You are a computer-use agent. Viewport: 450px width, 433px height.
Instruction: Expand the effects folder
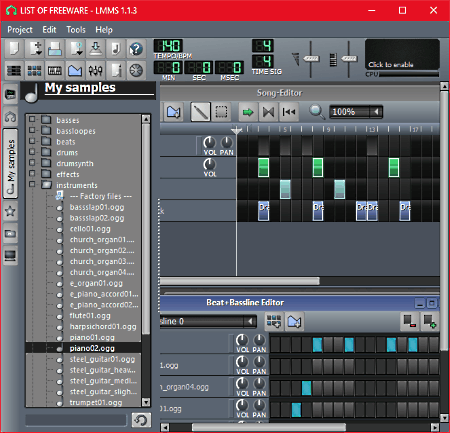pyautogui.click(x=32, y=173)
